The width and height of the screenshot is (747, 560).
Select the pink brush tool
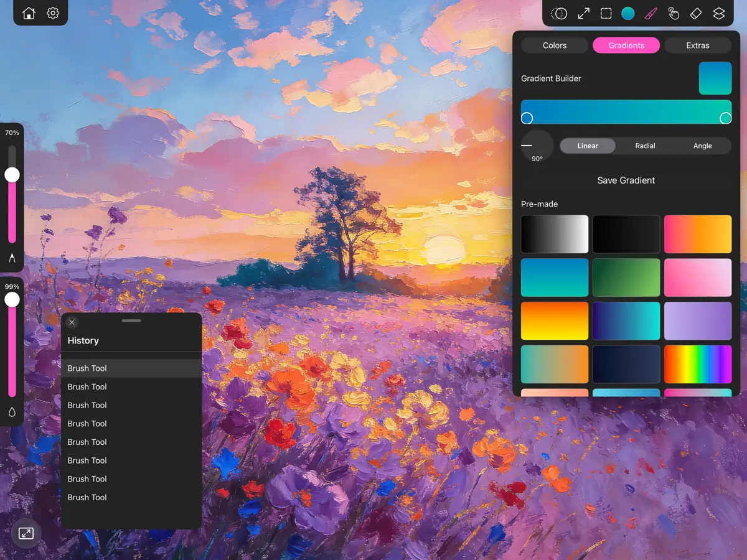point(651,13)
